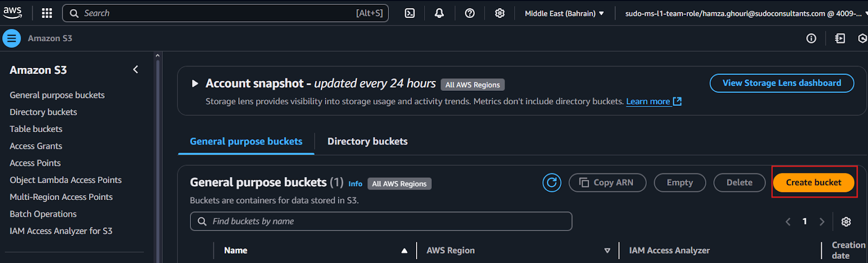The image size is (868, 263).
Task: Click the AWS Region column header
Action: (x=450, y=251)
